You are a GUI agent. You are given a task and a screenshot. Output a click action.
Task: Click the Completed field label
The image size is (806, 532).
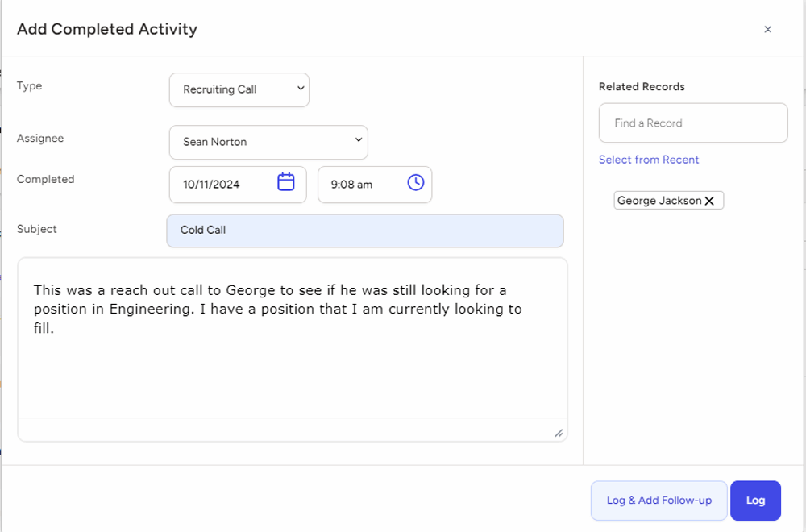click(x=45, y=179)
